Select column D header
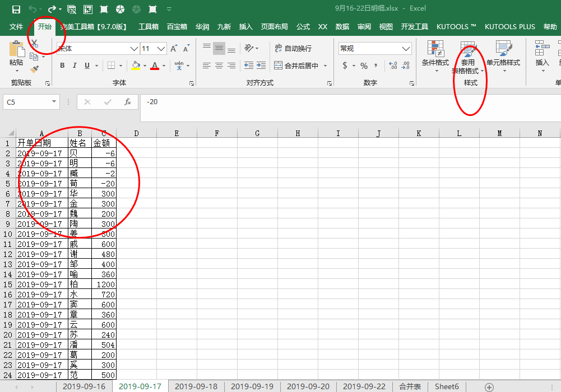The image size is (561, 392). (136, 133)
